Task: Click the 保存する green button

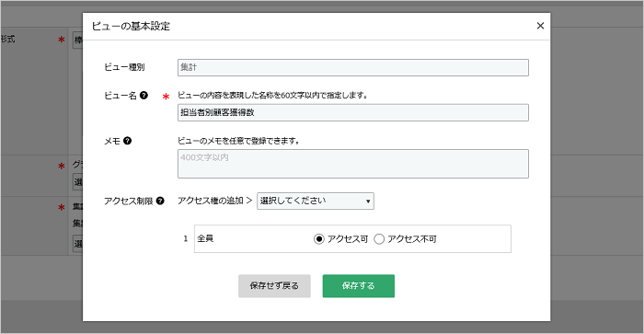Action: [x=359, y=286]
